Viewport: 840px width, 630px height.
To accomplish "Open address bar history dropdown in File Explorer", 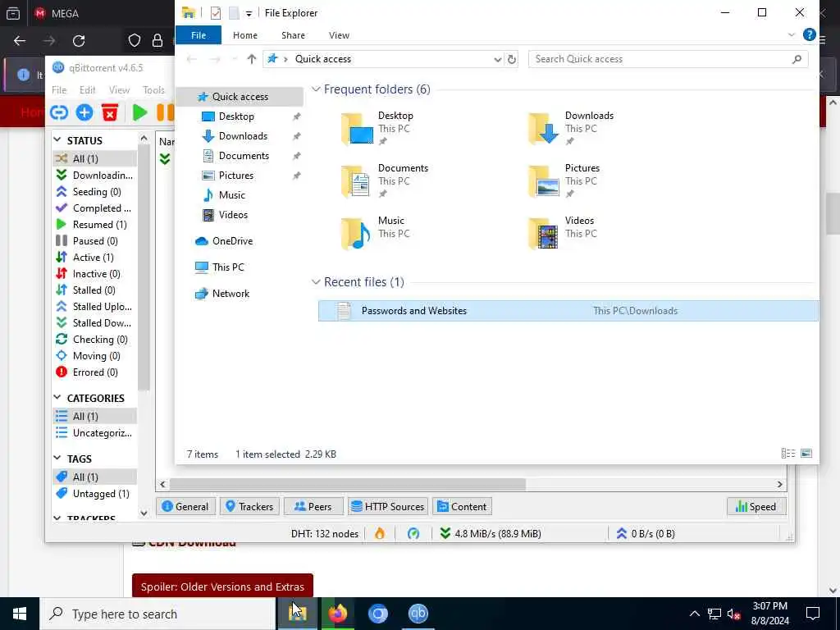I will [x=498, y=59].
